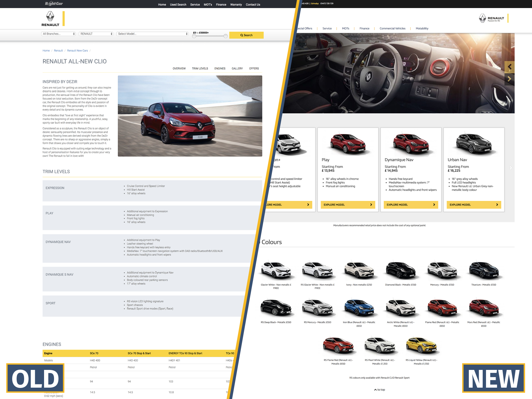Viewport: 532px width, 399px height.
Task: Select the RS Pearl White colour car
Action: click(x=380, y=345)
